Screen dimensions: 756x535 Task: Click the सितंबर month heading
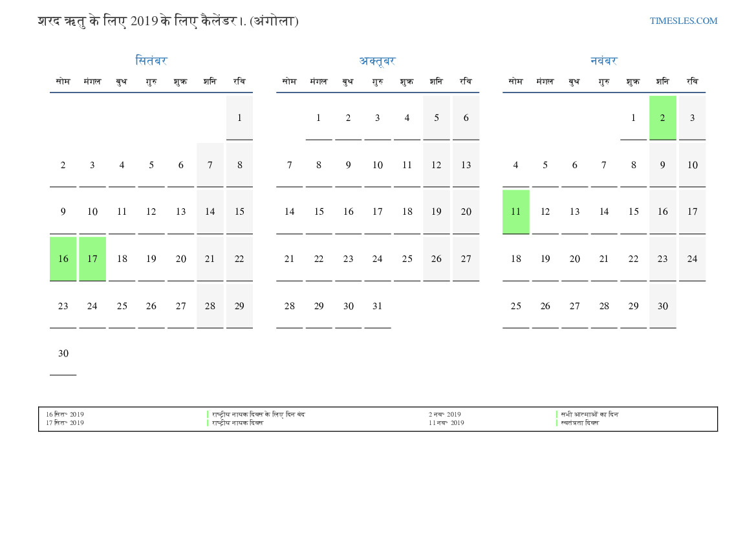click(151, 61)
